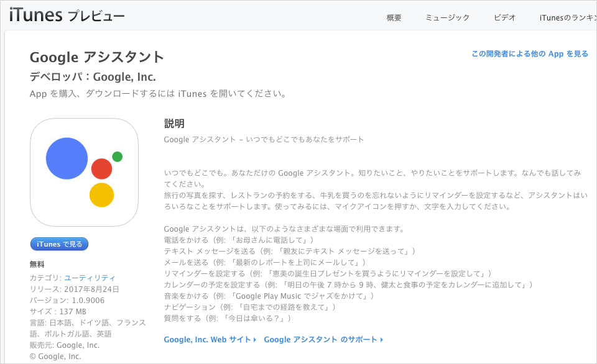Click the © Google, Inc. copyright text

click(55, 357)
